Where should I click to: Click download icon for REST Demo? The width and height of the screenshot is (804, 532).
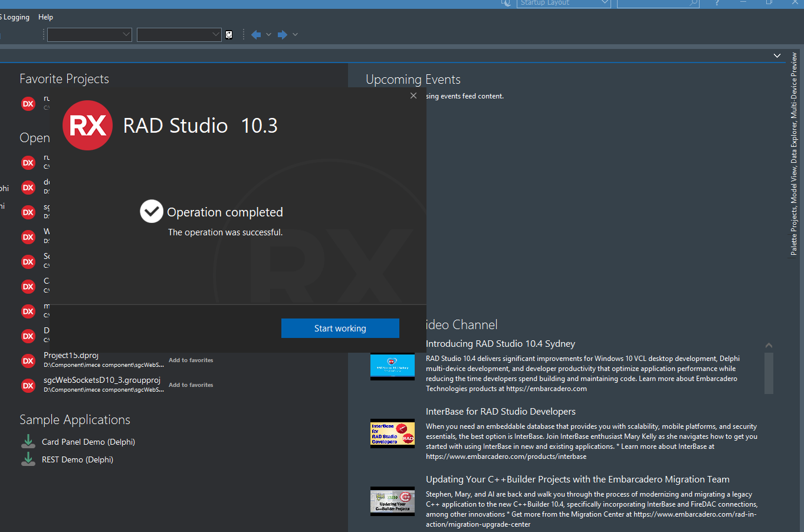tap(28, 459)
